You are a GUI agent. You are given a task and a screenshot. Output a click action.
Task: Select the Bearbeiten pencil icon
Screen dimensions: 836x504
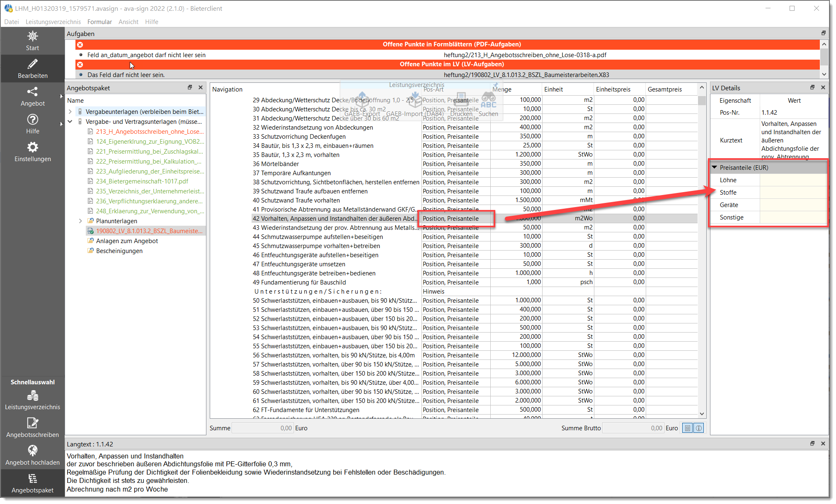[x=32, y=64]
